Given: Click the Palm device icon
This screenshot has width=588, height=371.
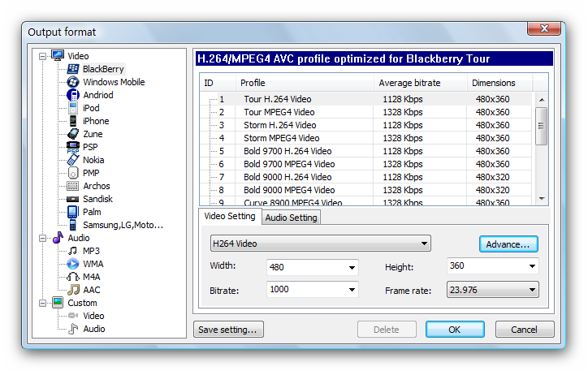Looking at the screenshot, I should click(x=73, y=212).
